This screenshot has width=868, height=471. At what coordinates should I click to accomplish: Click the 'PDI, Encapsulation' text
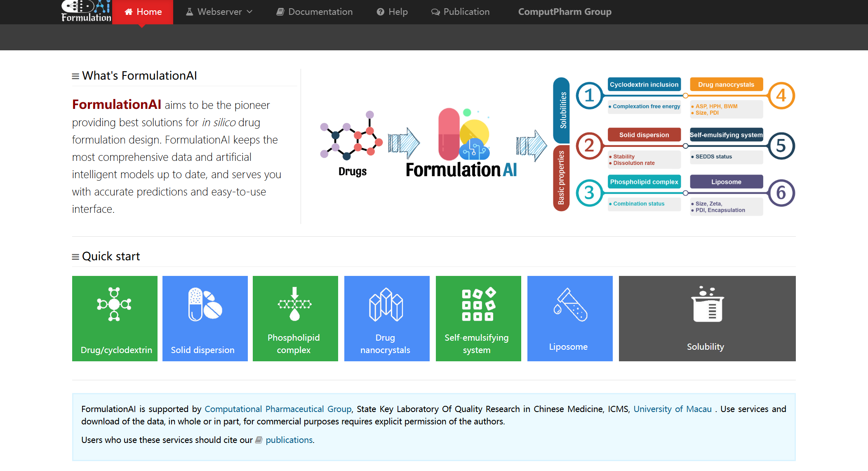point(720,210)
